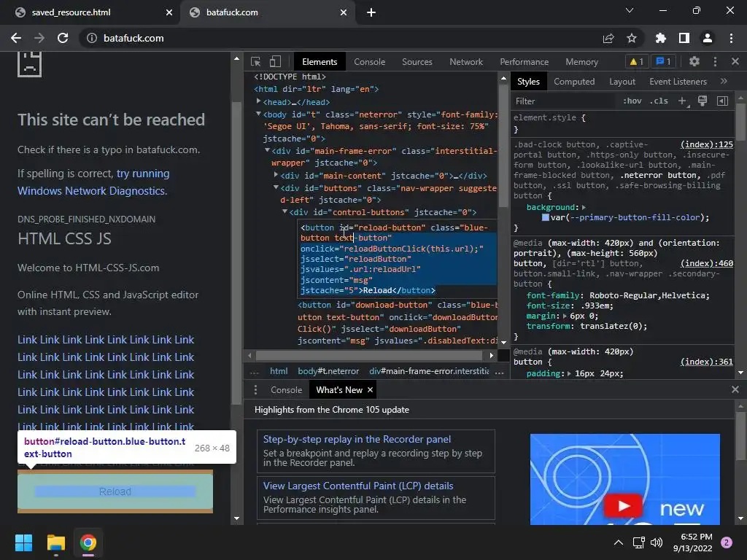The image size is (747, 560).
Task: Click the browser forward arrow
Action: pyautogui.click(x=39, y=38)
